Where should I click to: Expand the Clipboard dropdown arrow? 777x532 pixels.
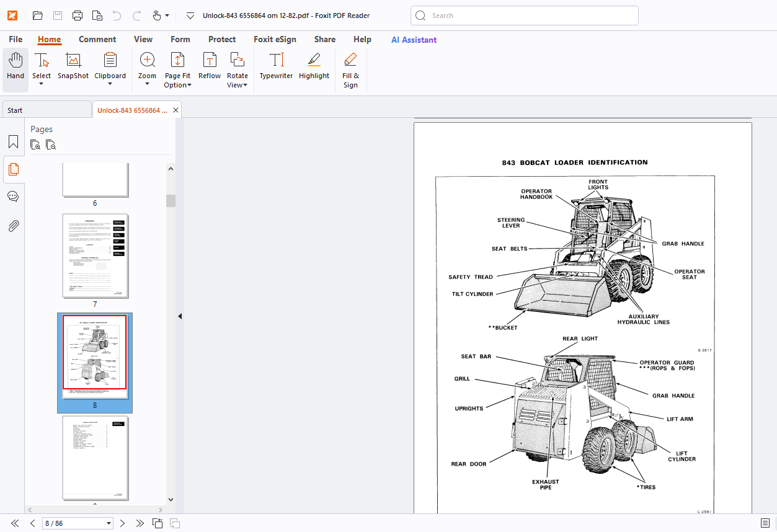point(110,84)
